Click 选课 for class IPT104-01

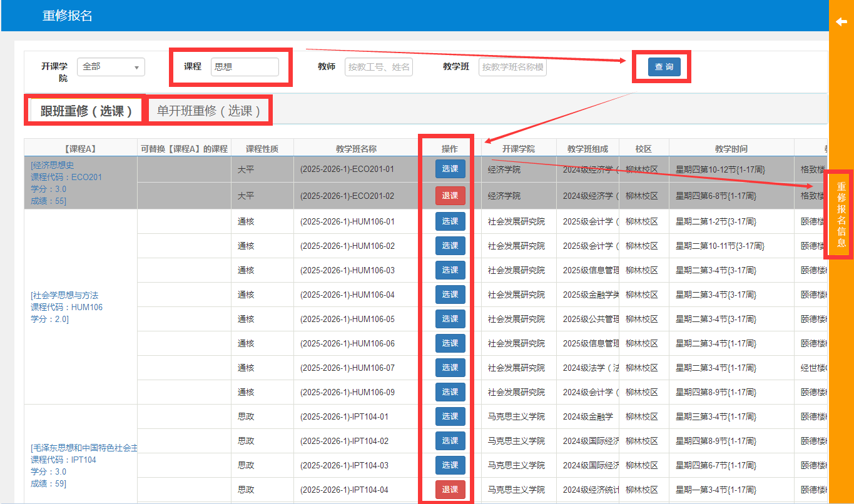pyautogui.click(x=450, y=416)
